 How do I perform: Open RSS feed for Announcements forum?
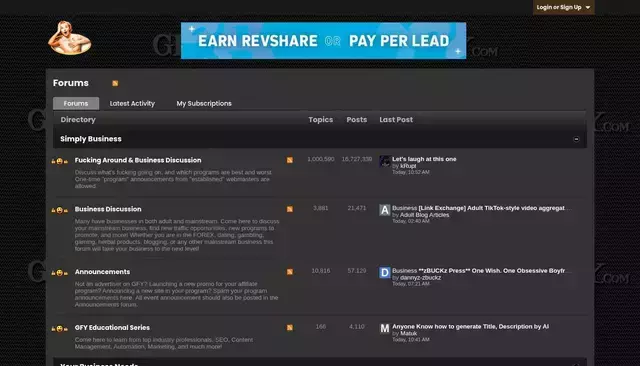pos(289,272)
